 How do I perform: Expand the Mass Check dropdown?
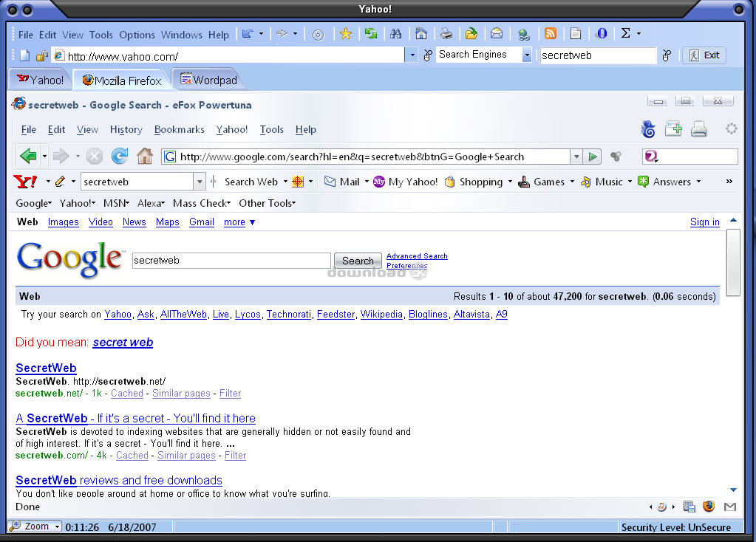pos(202,203)
